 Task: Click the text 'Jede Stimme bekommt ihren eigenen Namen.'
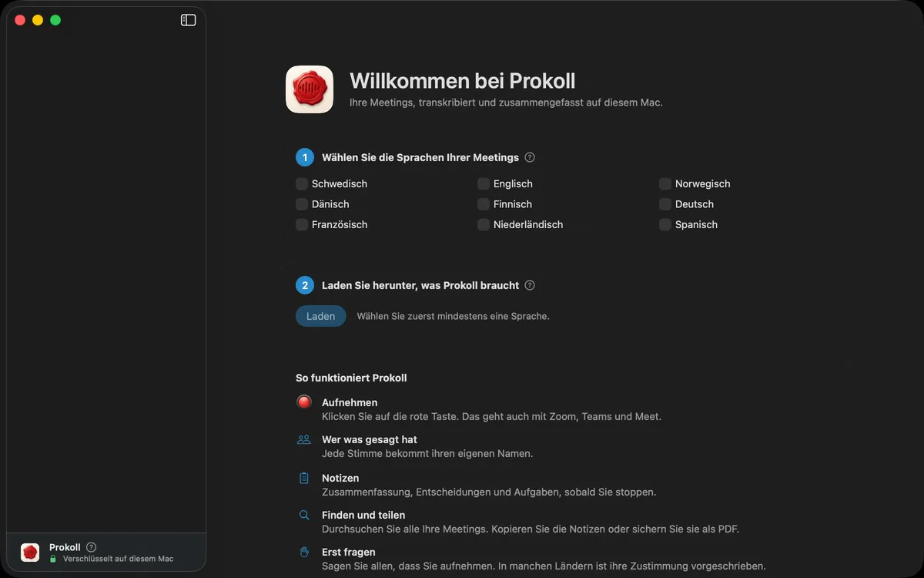pyautogui.click(x=427, y=453)
